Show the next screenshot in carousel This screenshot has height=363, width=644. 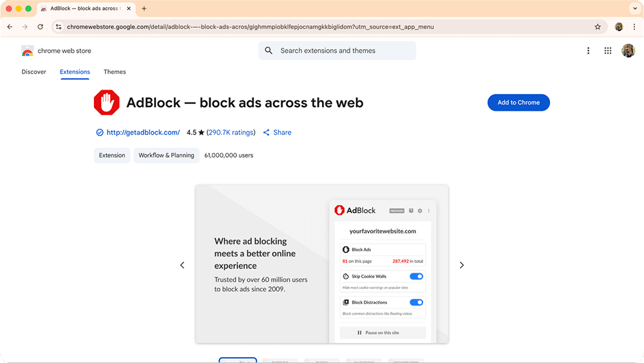461,265
